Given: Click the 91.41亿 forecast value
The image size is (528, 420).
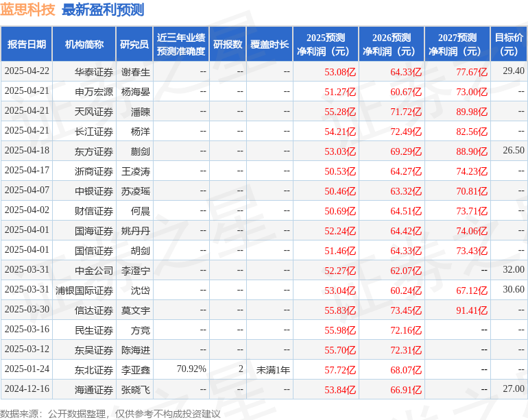Looking at the screenshot, I should 472,310.
